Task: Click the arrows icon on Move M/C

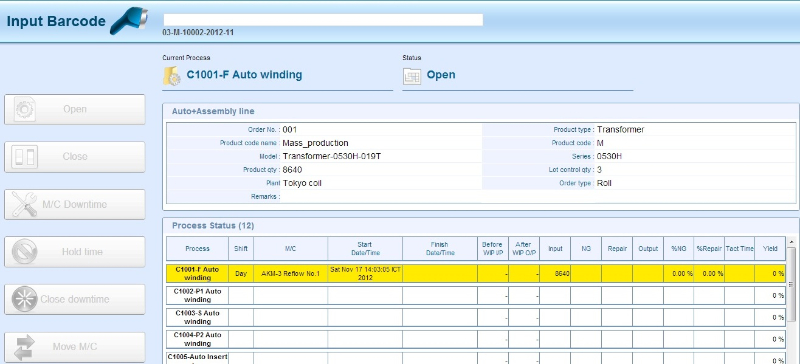Action: (x=24, y=347)
